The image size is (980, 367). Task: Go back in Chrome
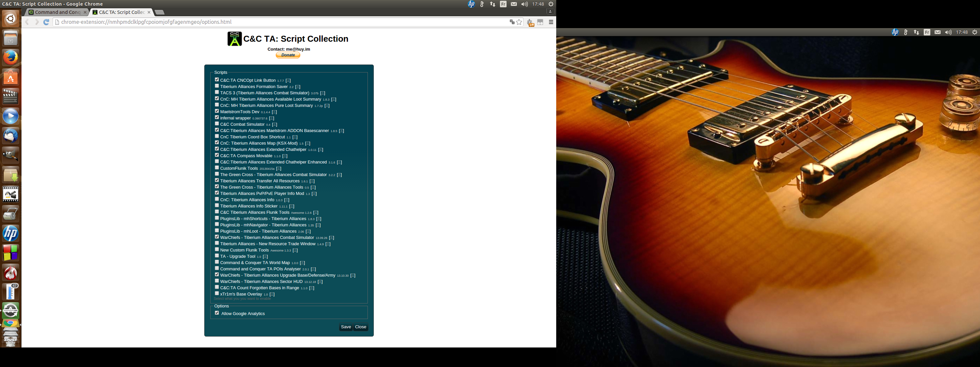pyautogui.click(x=27, y=22)
